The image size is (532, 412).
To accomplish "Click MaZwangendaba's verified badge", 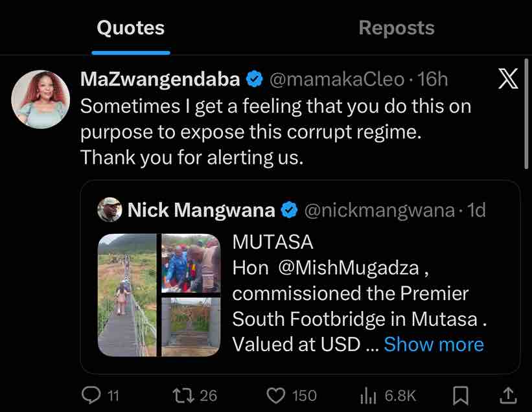I will pos(254,80).
